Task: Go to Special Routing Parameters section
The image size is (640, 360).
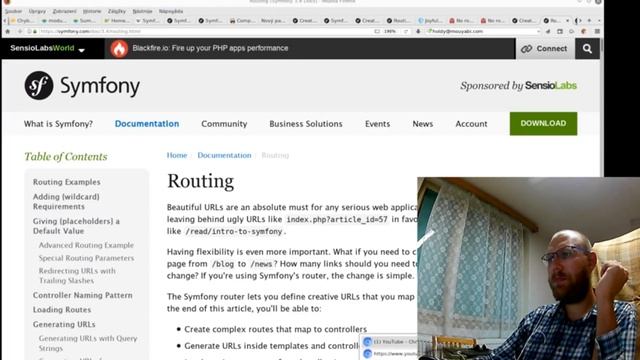Action: pos(86,258)
